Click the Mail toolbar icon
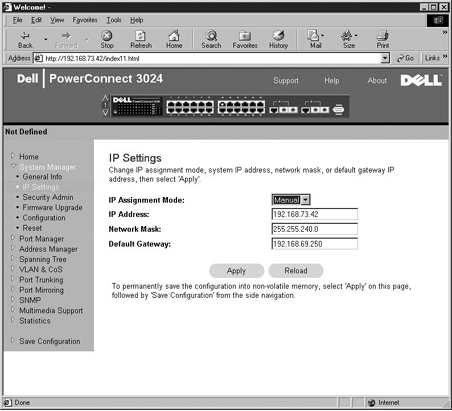Viewport: 452px width, 411px height. point(313,35)
